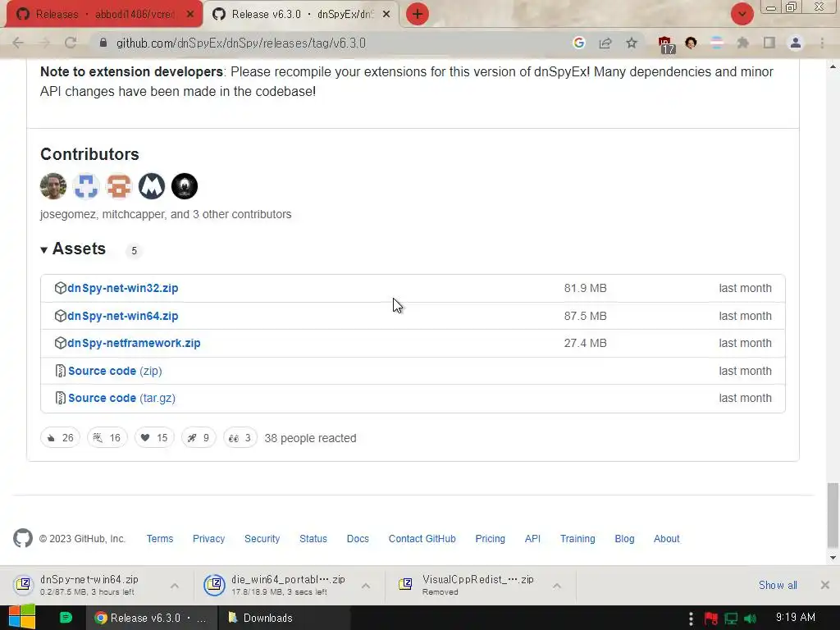Image resolution: width=840 pixels, height=630 pixels.
Task: Open the Status footer link
Action: pos(313,538)
